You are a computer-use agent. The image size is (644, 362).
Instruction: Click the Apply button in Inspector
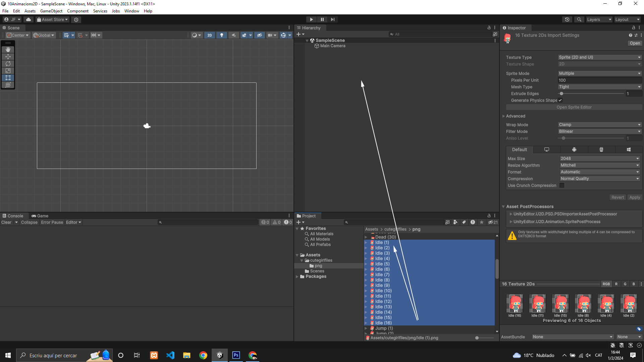click(x=634, y=197)
